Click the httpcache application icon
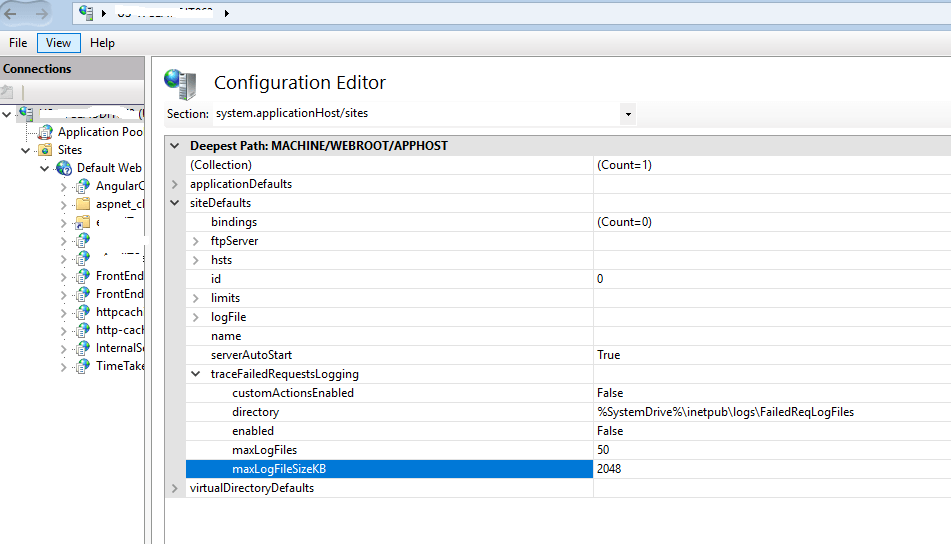 pos(82,312)
